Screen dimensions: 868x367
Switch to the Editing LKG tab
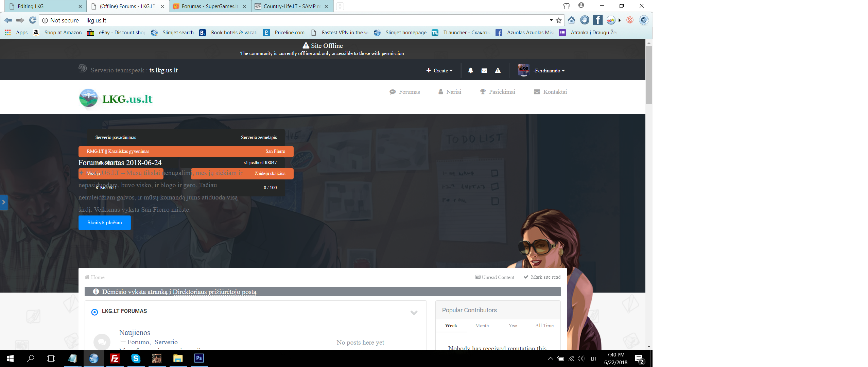(45, 6)
